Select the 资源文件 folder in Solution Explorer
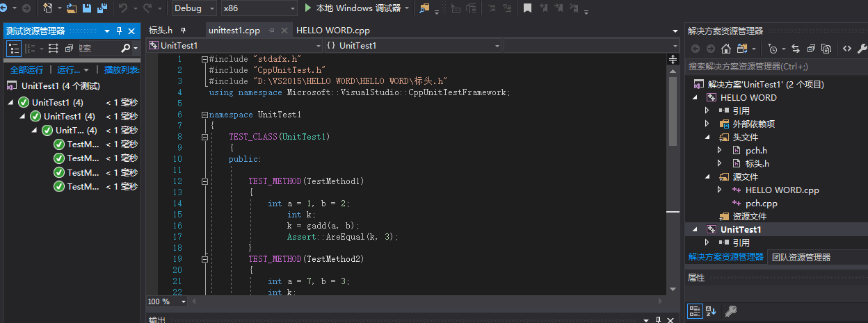The height and width of the screenshot is (323, 868). pos(750,217)
